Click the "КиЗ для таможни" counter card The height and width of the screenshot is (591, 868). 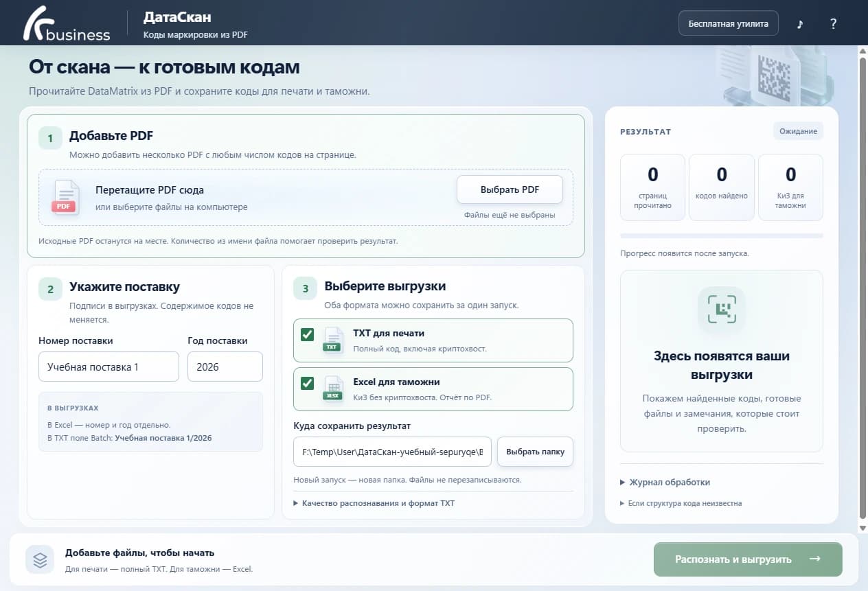[790, 187]
